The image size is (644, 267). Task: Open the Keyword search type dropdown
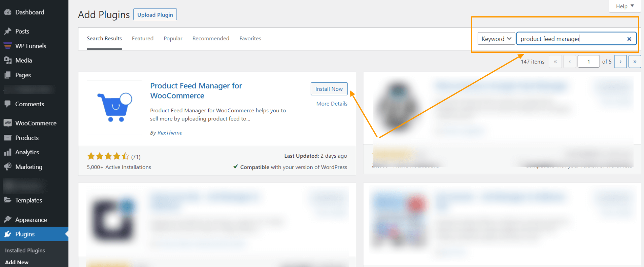pos(496,39)
